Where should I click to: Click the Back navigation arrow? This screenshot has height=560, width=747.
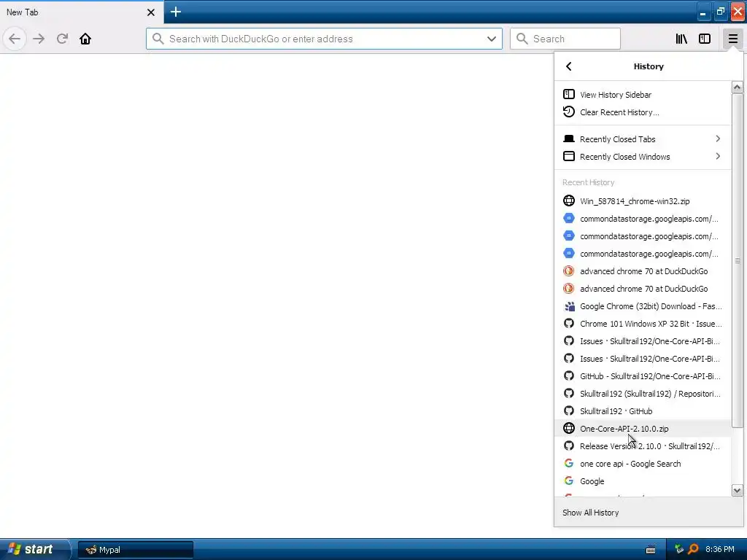(x=15, y=39)
